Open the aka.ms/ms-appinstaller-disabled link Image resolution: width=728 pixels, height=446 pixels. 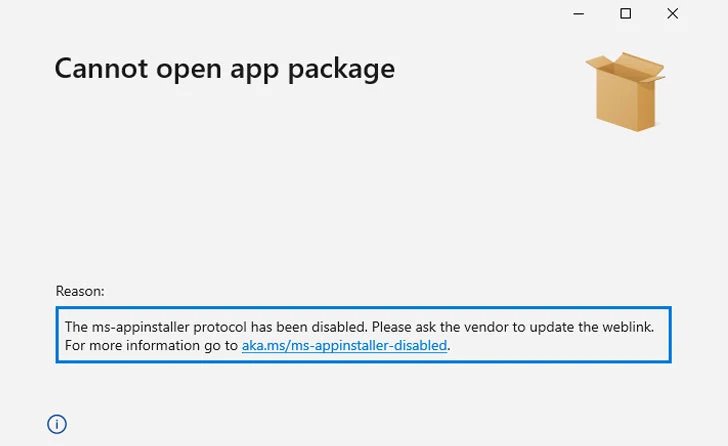(344, 345)
